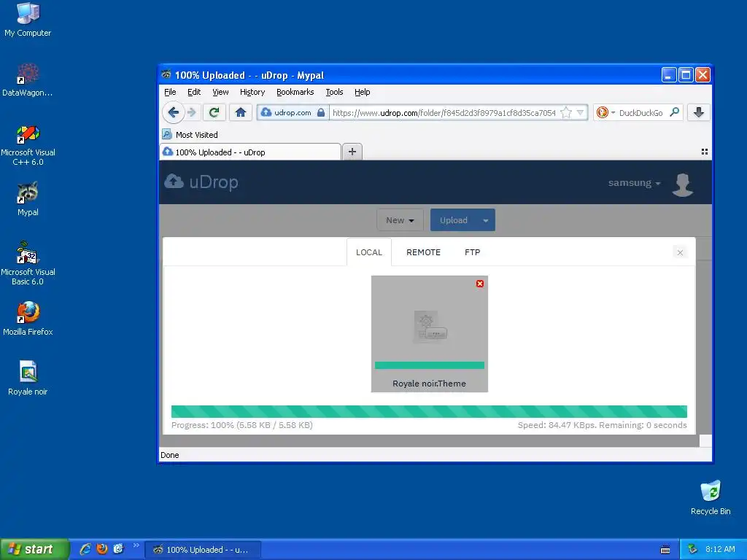Open the Edit menu
The width and height of the screenshot is (747, 560).
pyautogui.click(x=194, y=93)
